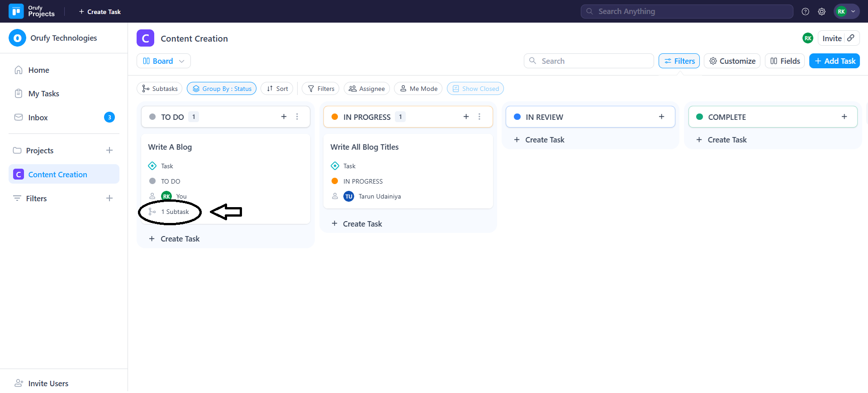Add task via IN PROGRESS plus icon
868x393 pixels.
coord(466,117)
